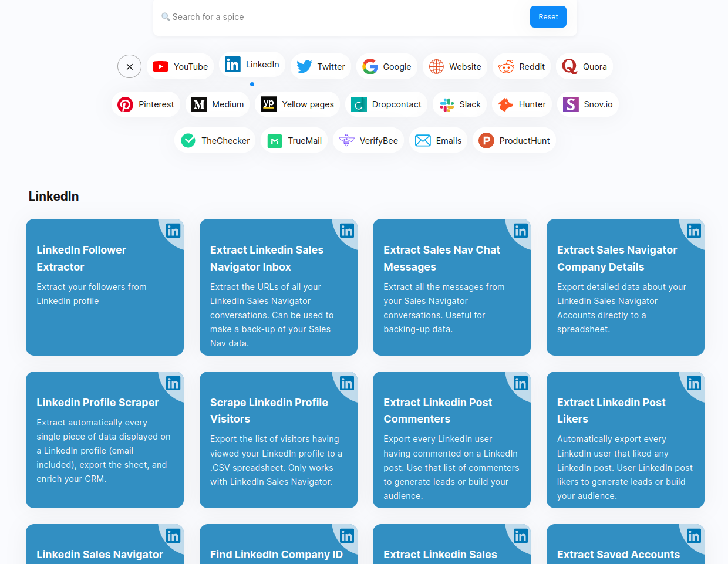Click the Quora Q icon
The width and height of the screenshot is (728, 564).
(x=569, y=67)
